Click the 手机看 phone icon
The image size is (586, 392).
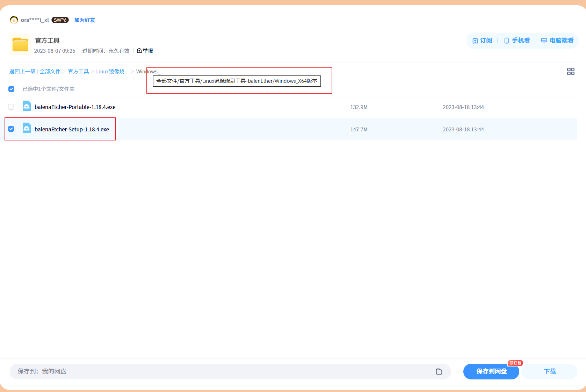[507, 41]
